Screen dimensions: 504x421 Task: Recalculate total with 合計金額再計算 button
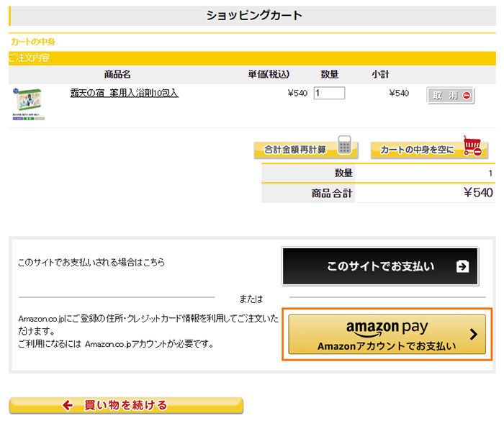coord(295,150)
